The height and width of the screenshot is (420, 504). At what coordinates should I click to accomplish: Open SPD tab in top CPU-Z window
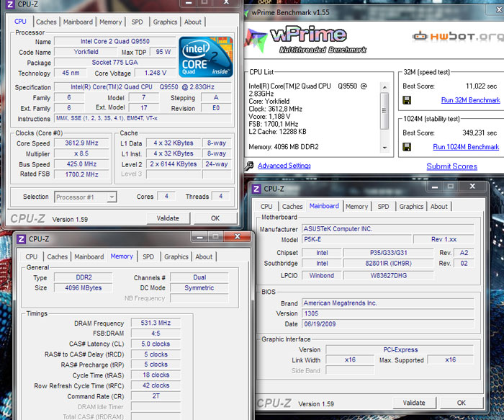coord(137,22)
